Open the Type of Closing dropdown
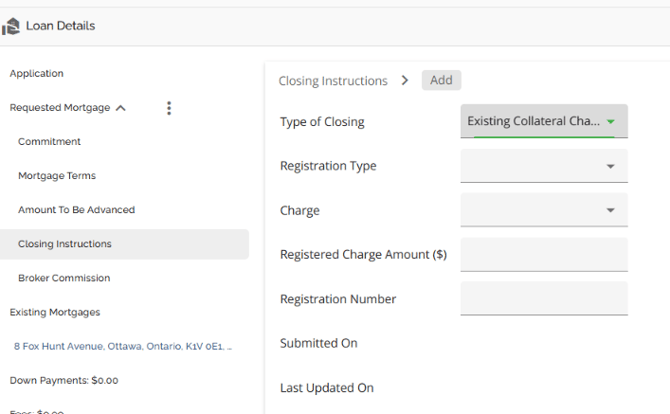 pyautogui.click(x=544, y=122)
